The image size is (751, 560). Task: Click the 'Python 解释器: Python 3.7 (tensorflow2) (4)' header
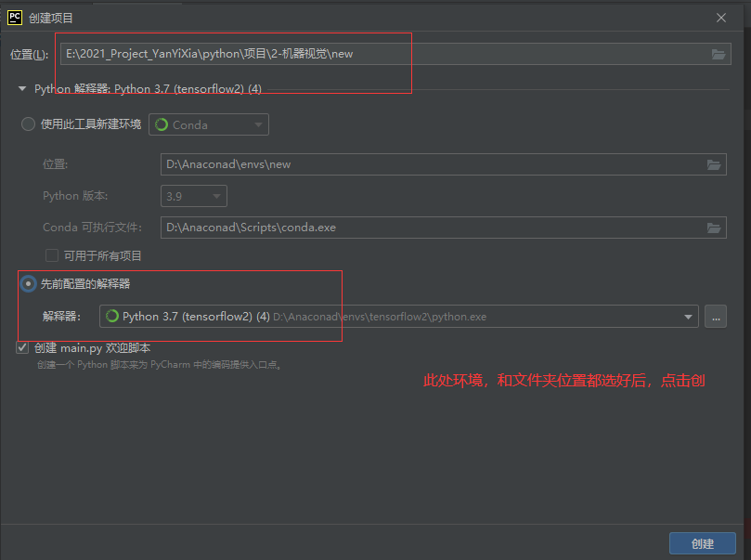pos(148,89)
